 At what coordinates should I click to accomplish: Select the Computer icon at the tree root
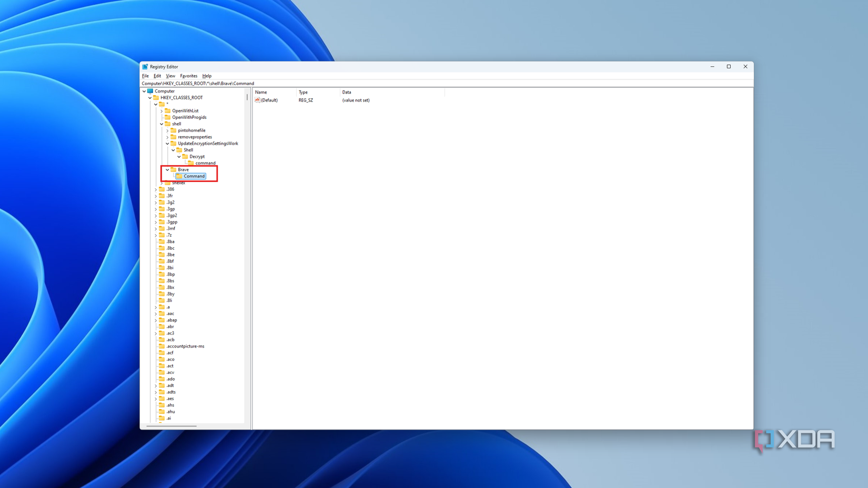tap(150, 91)
